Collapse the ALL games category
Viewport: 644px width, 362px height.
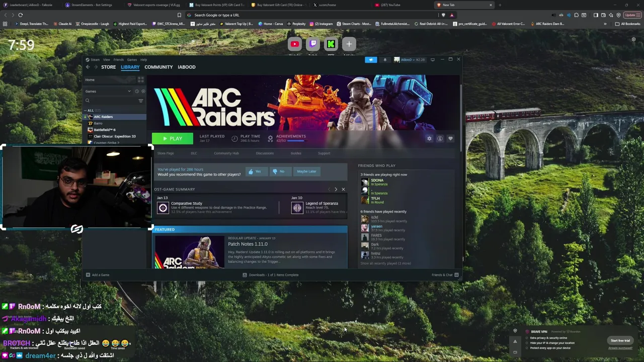(x=86, y=111)
